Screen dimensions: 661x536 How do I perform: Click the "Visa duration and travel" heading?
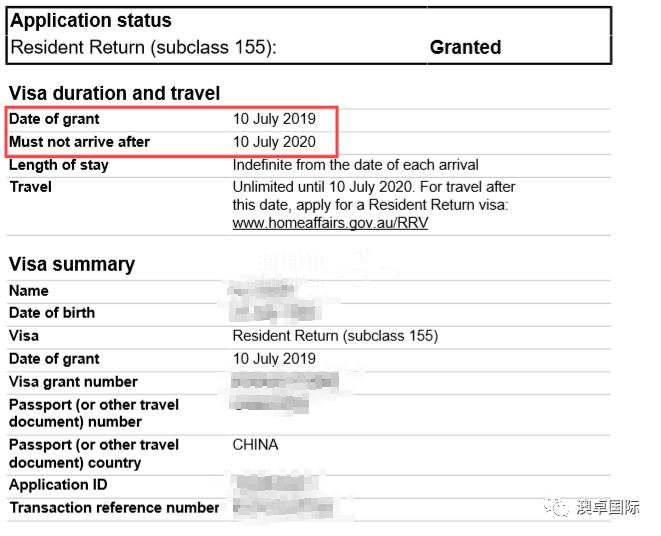click(114, 93)
